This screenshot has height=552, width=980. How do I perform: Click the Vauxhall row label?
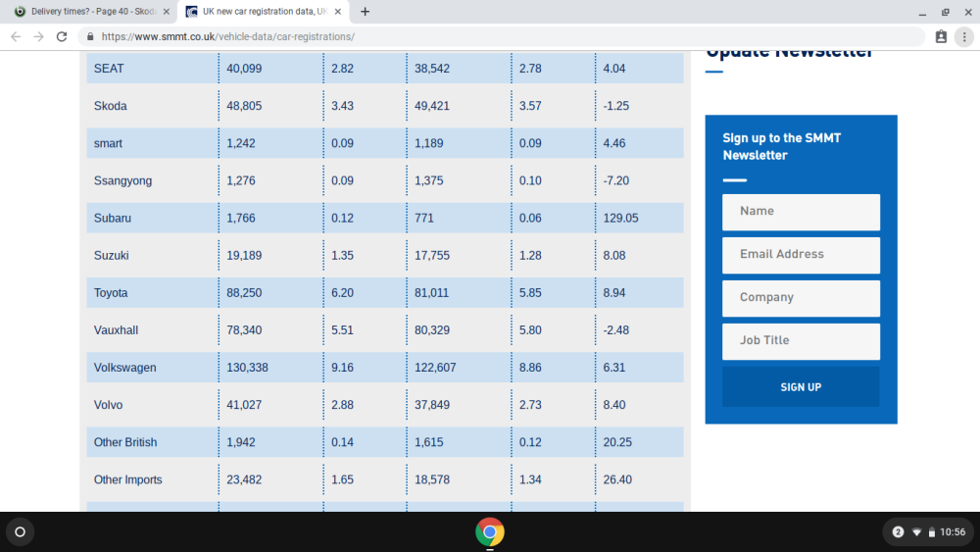click(x=116, y=330)
